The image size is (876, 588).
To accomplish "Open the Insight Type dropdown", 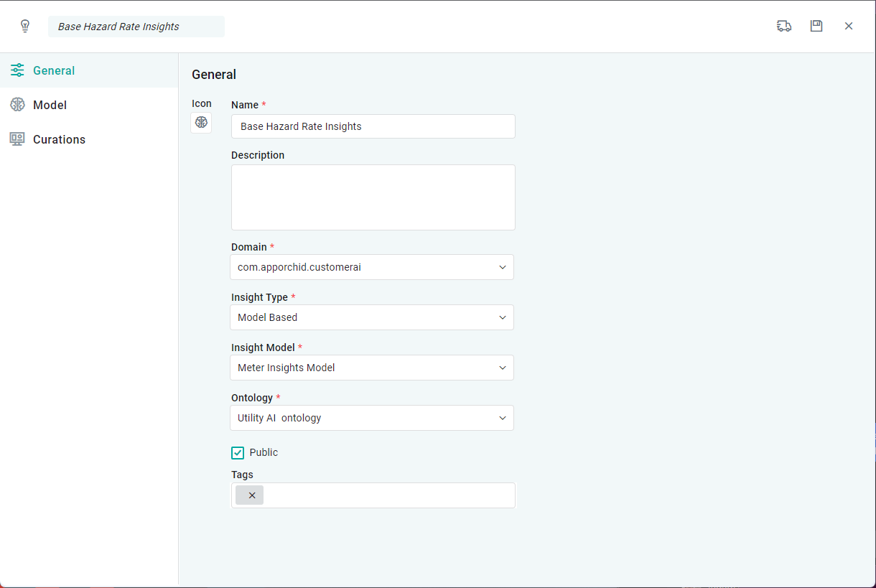I will coord(502,317).
